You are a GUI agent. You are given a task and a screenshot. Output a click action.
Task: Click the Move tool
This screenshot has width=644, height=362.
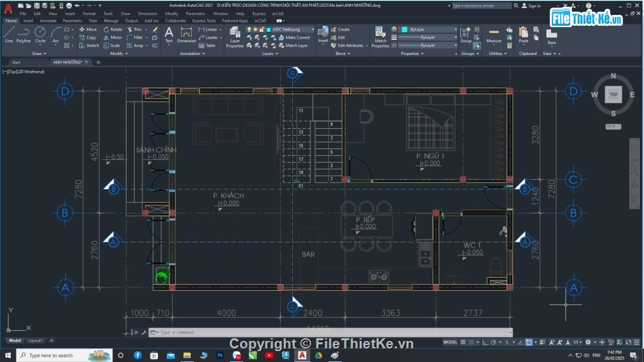tap(88, 30)
